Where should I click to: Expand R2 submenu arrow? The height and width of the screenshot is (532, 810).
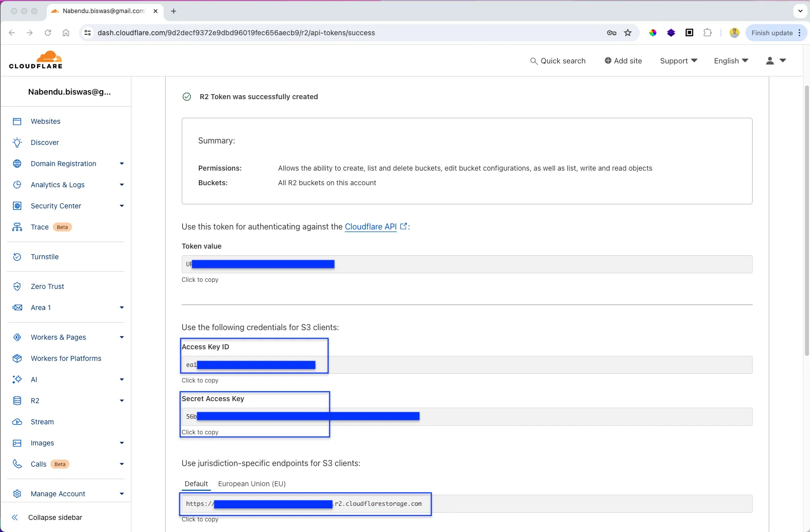(121, 401)
